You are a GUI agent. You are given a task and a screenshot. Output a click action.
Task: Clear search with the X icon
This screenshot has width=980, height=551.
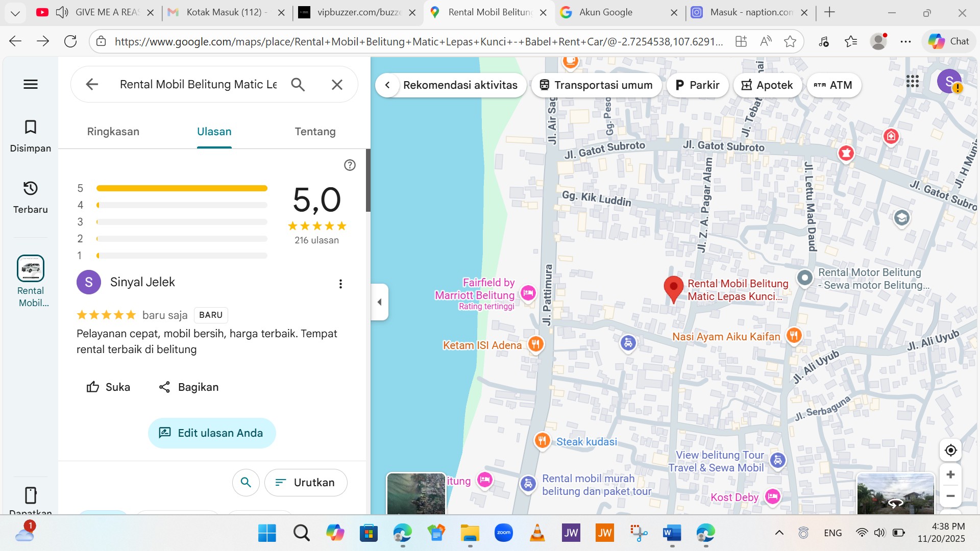click(x=337, y=85)
